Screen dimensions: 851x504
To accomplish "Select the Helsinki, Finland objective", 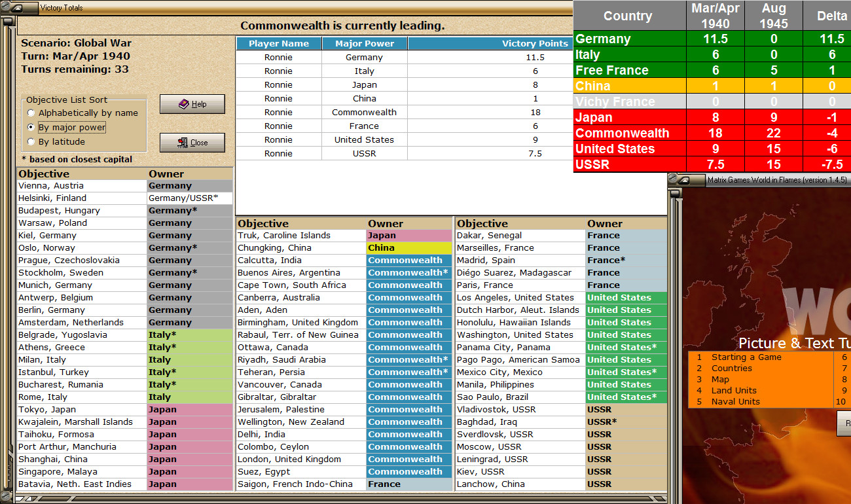I will 82,198.
